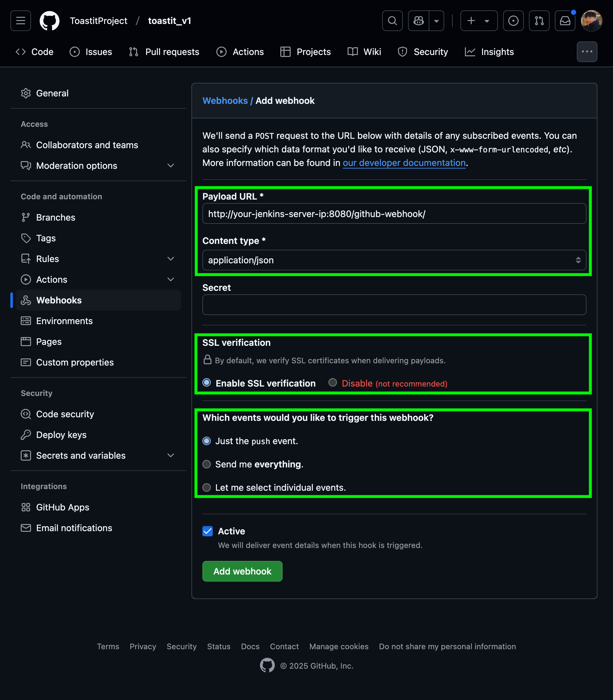Click the Pages browser icon
This screenshot has height=700, width=613.
tap(26, 342)
